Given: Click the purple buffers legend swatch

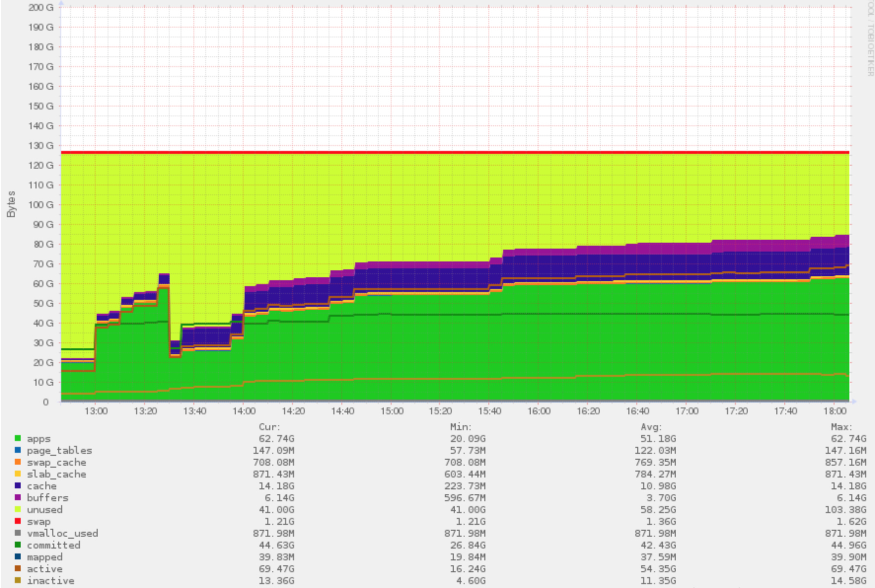Looking at the screenshot, I should point(18,497).
